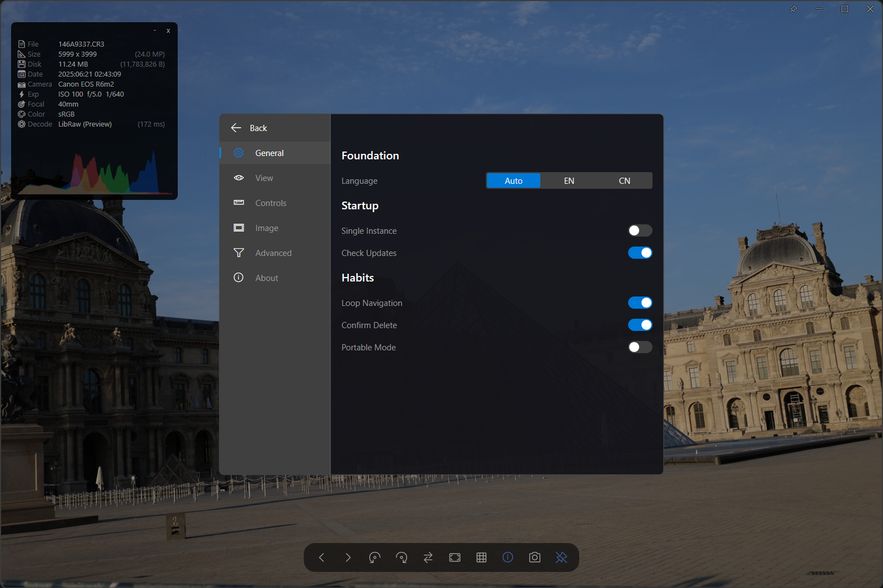The image size is (883, 588).
Task: Enable the Single Instance toggle
Action: tap(640, 230)
